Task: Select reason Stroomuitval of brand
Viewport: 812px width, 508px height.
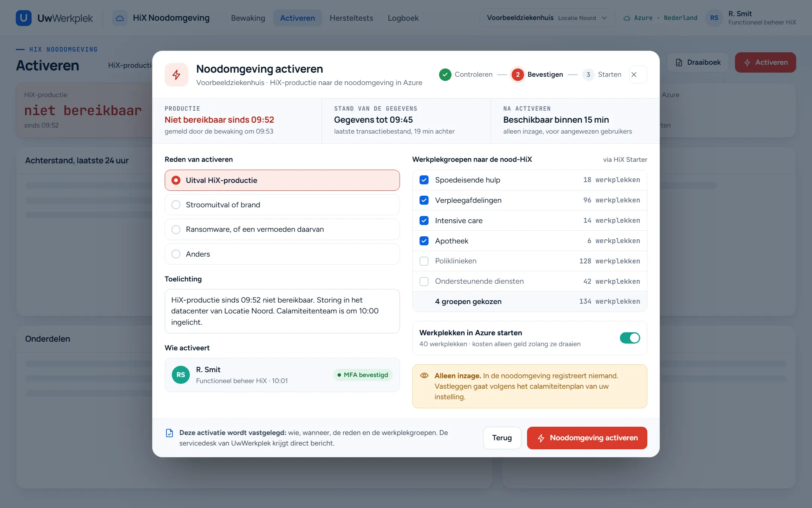Action: click(282, 205)
